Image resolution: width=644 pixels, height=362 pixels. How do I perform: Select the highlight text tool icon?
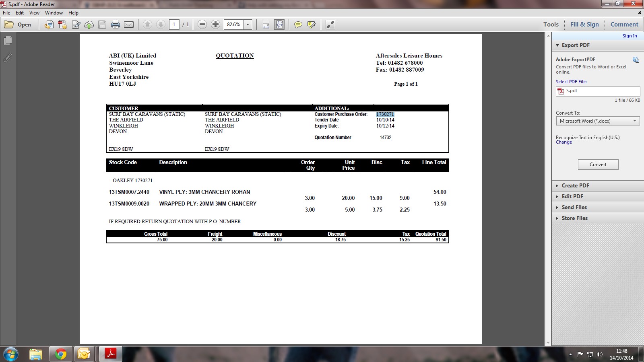coord(311,25)
